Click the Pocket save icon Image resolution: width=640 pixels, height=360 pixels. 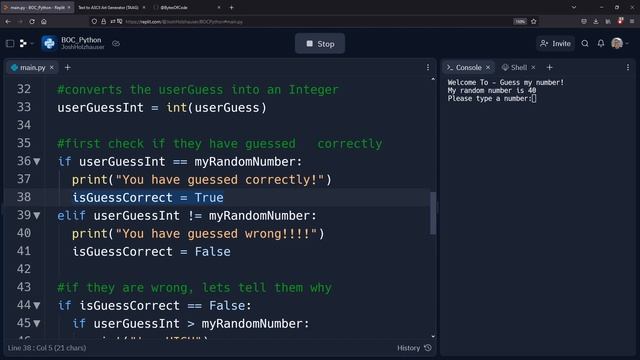click(584, 22)
